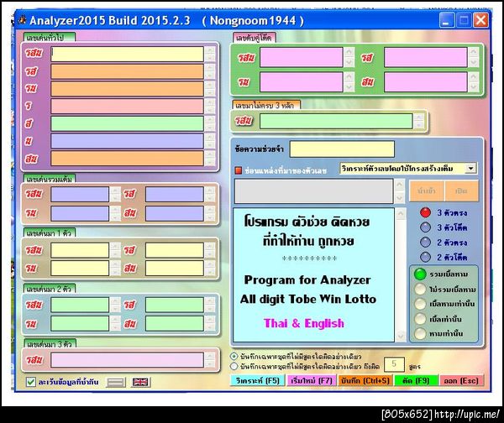
Task: Click the รสม field in เลขเด่นมา 1 ตัว
Action: click(x=80, y=250)
